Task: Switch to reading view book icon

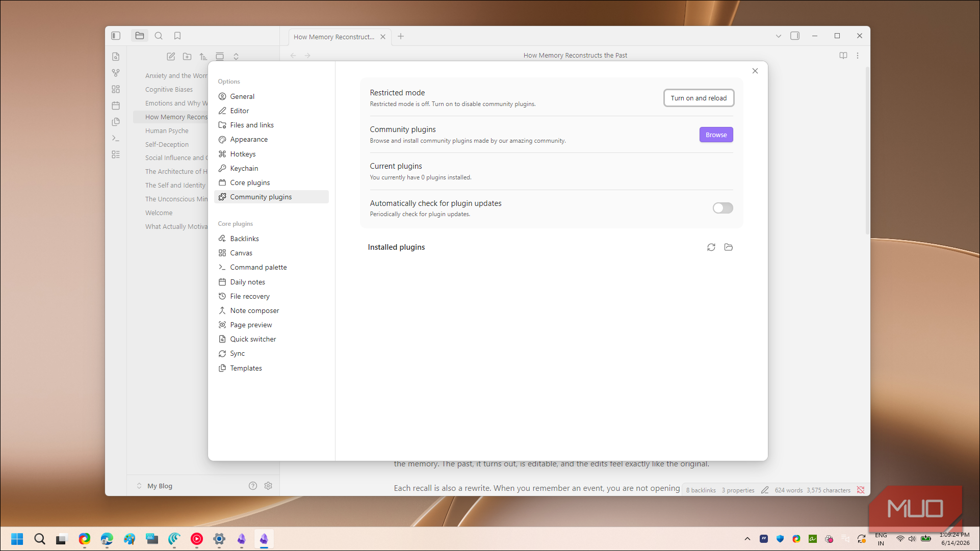Action: click(x=843, y=56)
